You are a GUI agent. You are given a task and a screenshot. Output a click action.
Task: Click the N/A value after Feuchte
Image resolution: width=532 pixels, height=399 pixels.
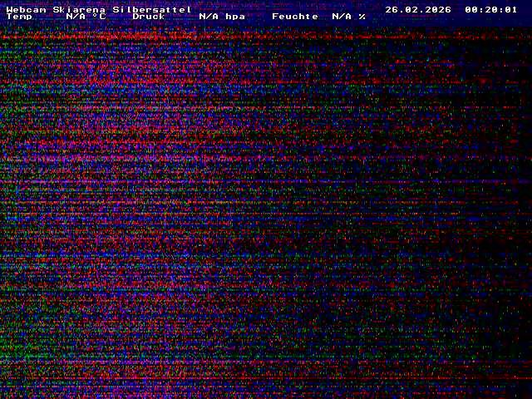point(342,17)
